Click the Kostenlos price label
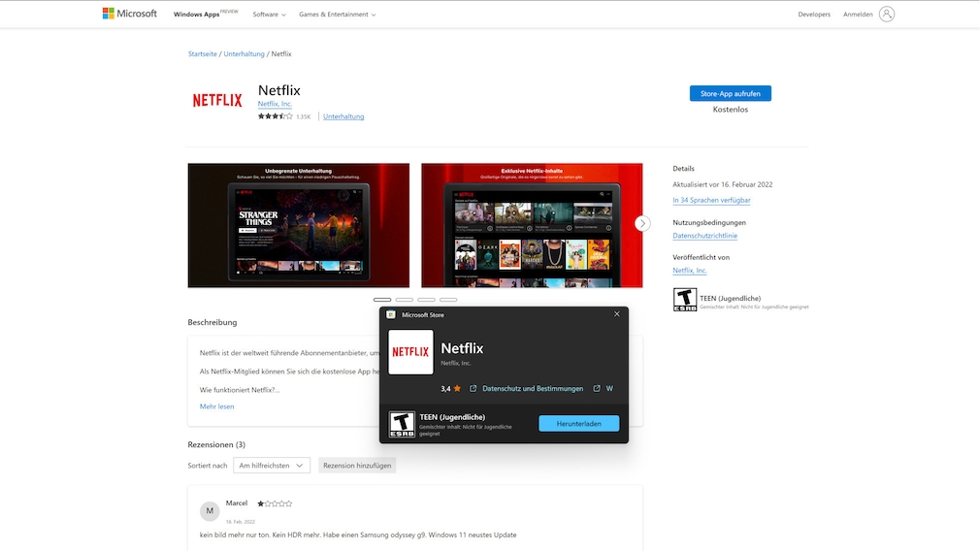Screen dimensions: 980x551 coord(730,110)
